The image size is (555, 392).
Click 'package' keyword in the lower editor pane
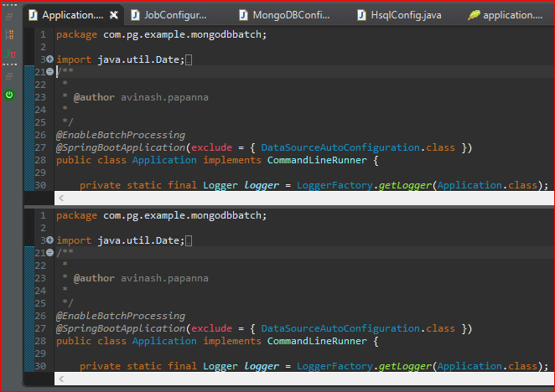(76, 215)
